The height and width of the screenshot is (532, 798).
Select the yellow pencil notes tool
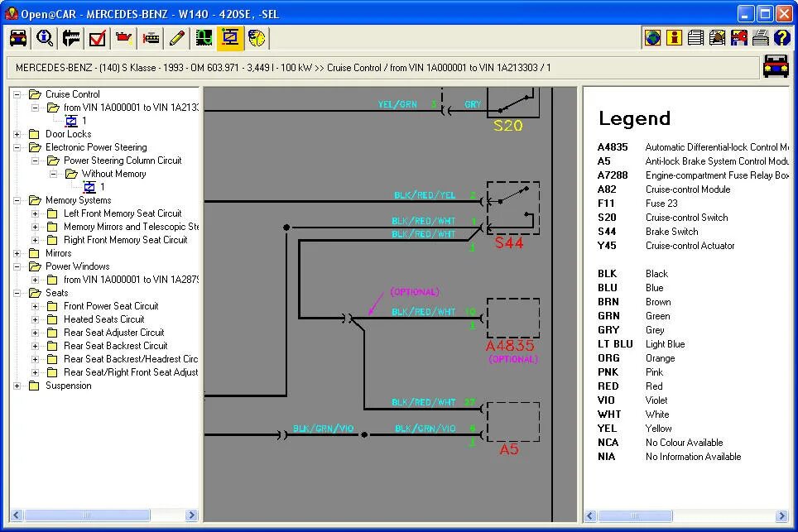tap(177, 38)
